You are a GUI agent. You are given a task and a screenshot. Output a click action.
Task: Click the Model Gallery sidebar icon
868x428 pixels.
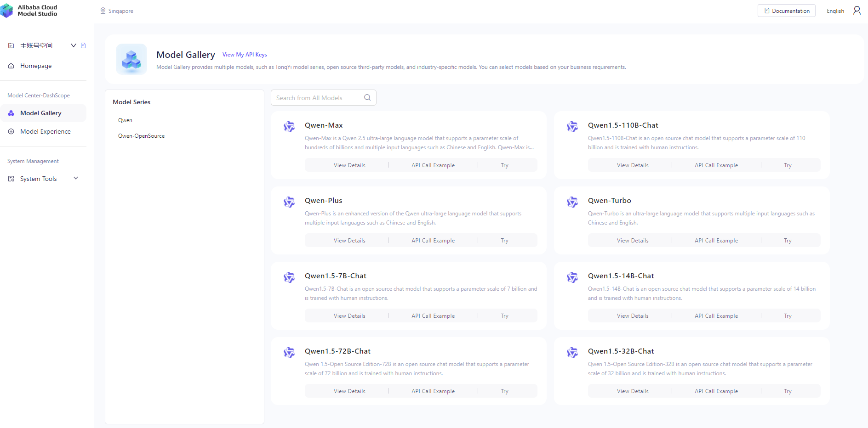click(x=11, y=113)
